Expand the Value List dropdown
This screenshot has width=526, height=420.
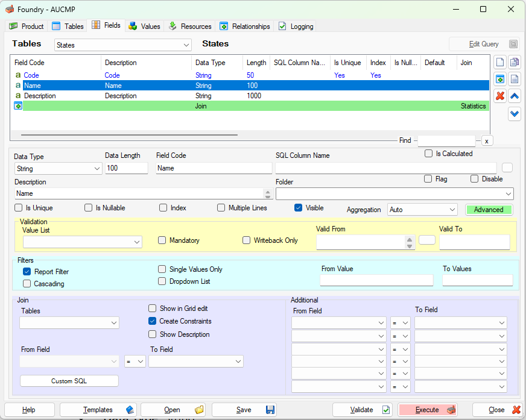coord(83,242)
